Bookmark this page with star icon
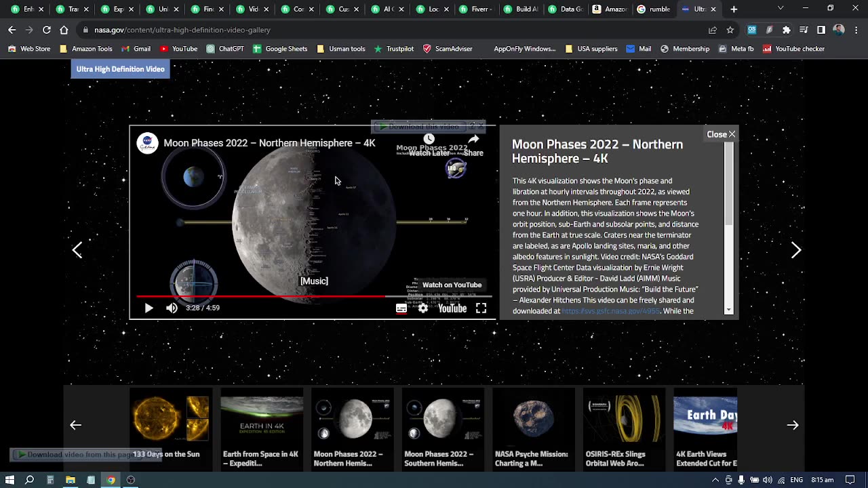 click(x=730, y=30)
